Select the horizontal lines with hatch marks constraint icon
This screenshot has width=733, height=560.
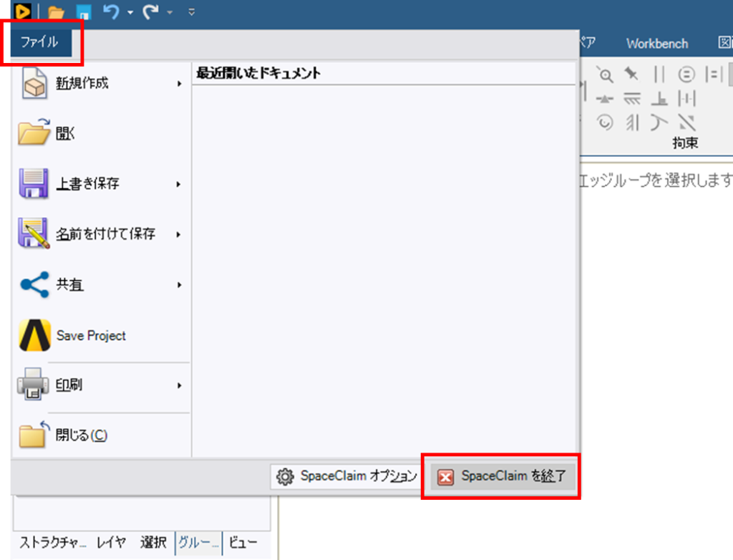[631, 99]
